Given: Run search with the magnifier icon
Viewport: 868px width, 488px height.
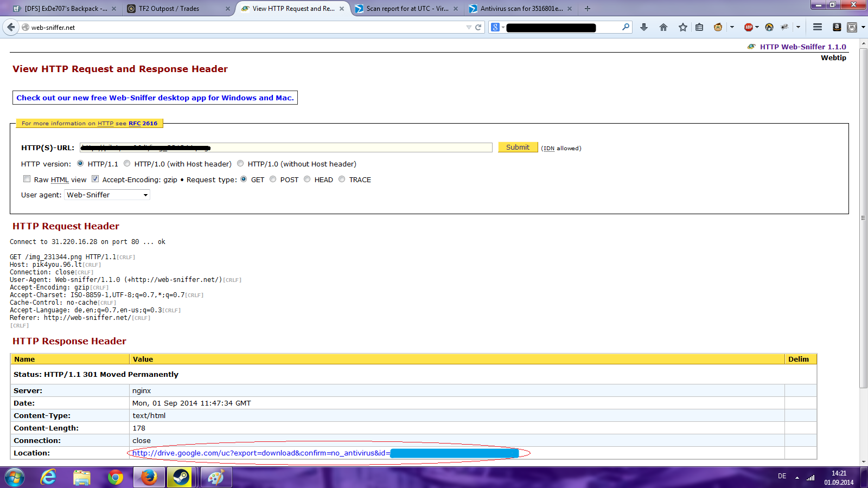Looking at the screenshot, I should click(x=626, y=27).
